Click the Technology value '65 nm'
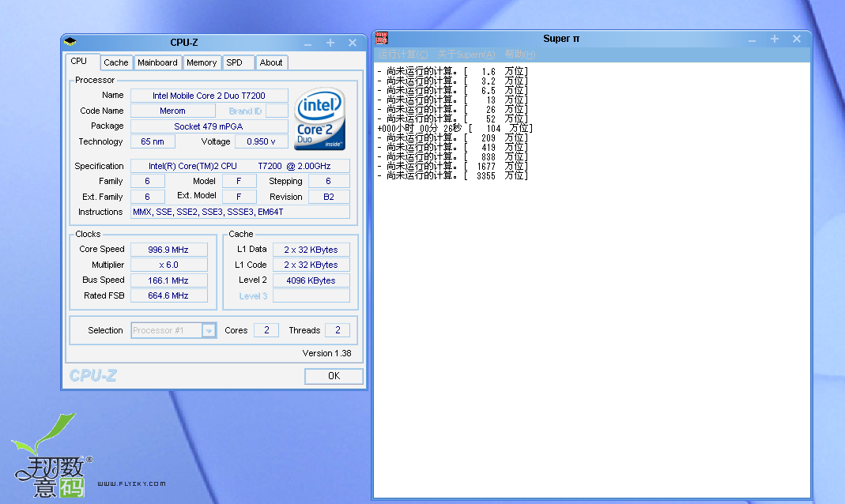The image size is (845, 504). click(x=153, y=141)
